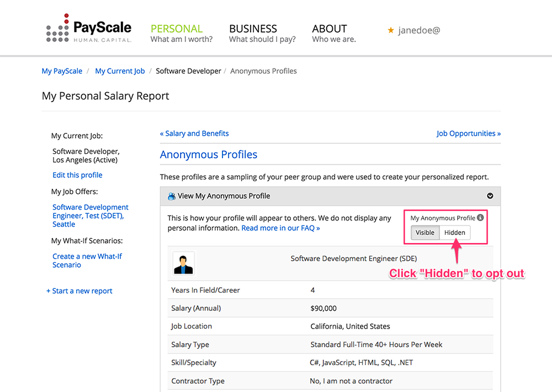
Task: Set anonymous profile to Visible
Action: (x=425, y=232)
